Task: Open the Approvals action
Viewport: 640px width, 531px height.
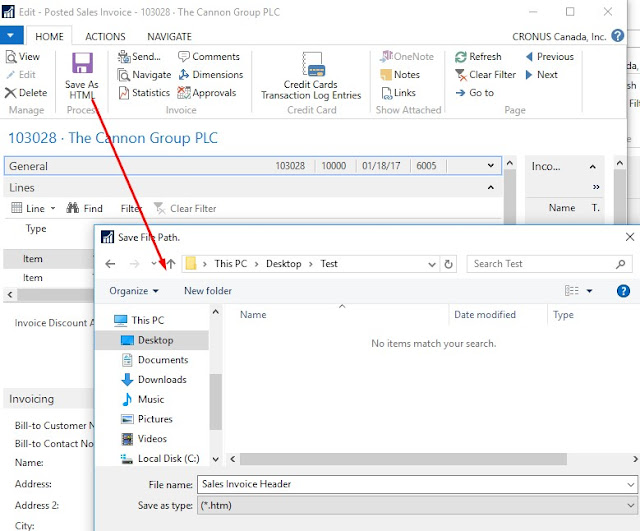Action: pyautogui.click(x=207, y=93)
